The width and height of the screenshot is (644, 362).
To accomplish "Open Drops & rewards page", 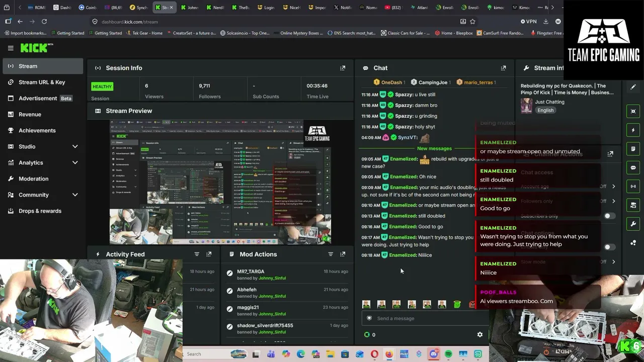I will click(x=43, y=211).
